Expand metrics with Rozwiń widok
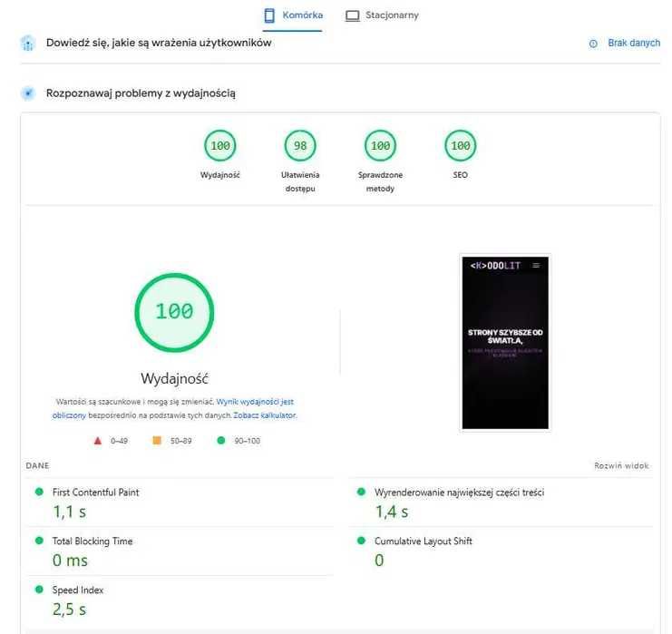Screen dimensions: 672x634 [621, 465]
